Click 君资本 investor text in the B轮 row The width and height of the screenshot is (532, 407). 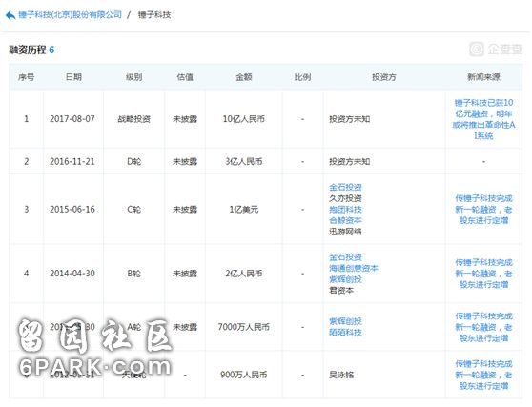pos(341,291)
